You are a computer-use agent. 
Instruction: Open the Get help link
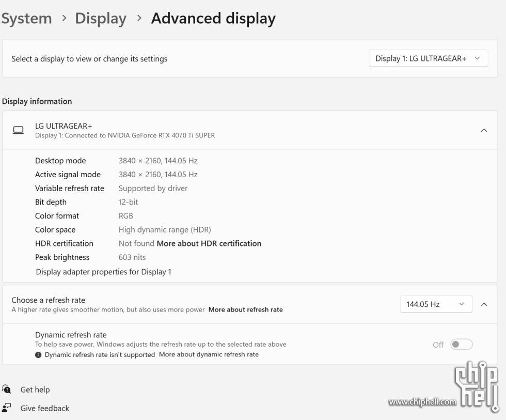tap(35, 390)
